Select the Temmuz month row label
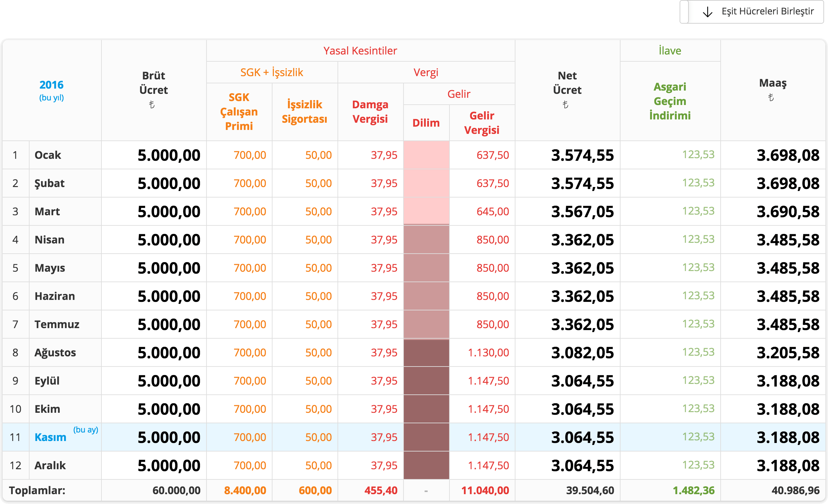The height and width of the screenshot is (504, 828). coord(57,325)
